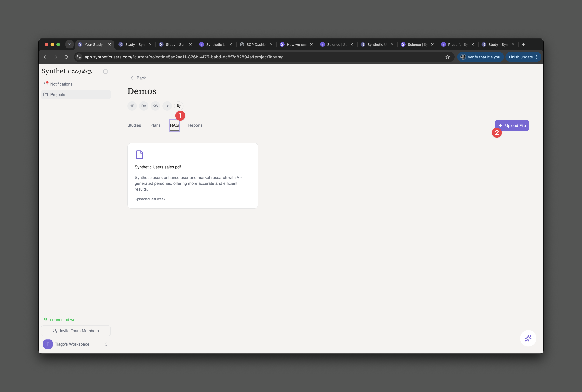Click the 'Synthetic Users sales.pdf' file name

click(158, 167)
